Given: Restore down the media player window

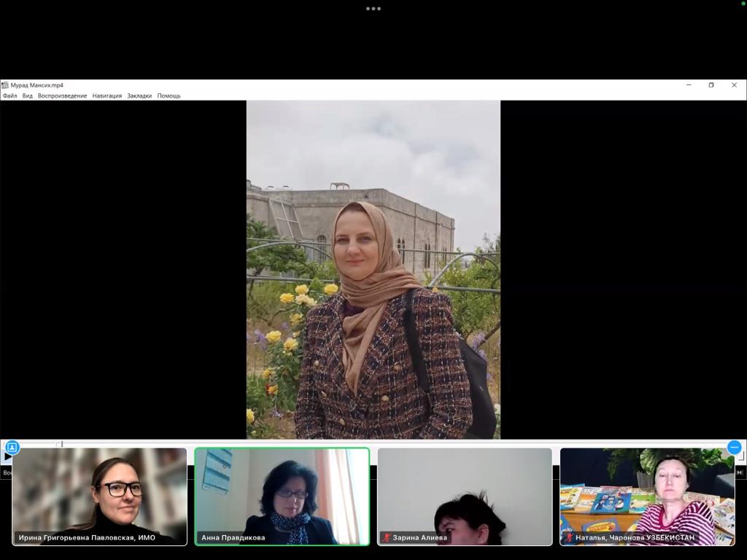Looking at the screenshot, I should pyautogui.click(x=711, y=85).
